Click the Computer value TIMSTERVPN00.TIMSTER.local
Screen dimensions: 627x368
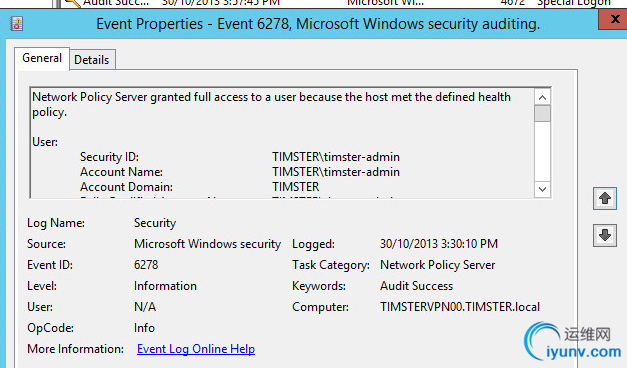(x=460, y=307)
